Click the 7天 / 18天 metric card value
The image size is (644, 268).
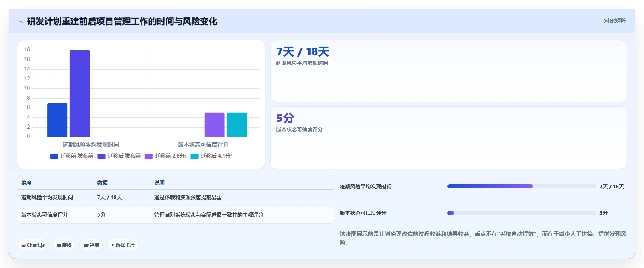(x=303, y=52)
